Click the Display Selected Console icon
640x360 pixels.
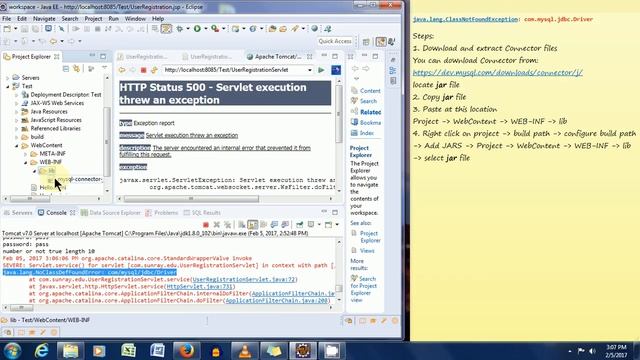(311, 224)
